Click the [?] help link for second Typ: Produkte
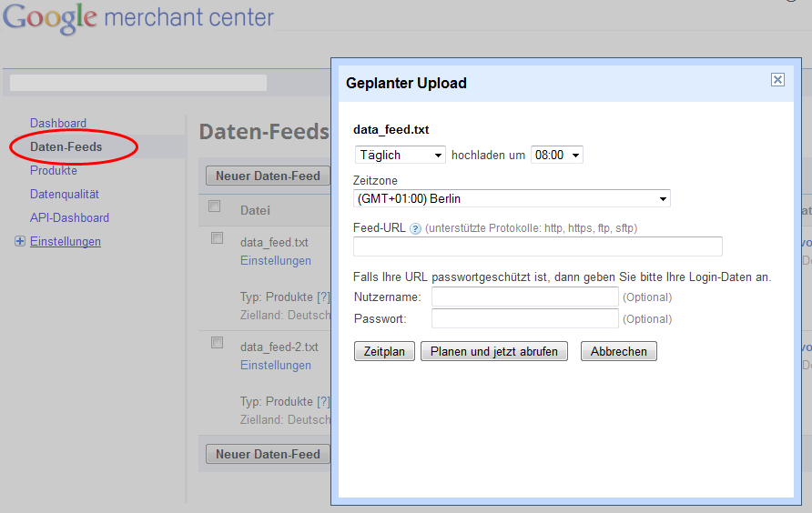 [x=323, y=402]
